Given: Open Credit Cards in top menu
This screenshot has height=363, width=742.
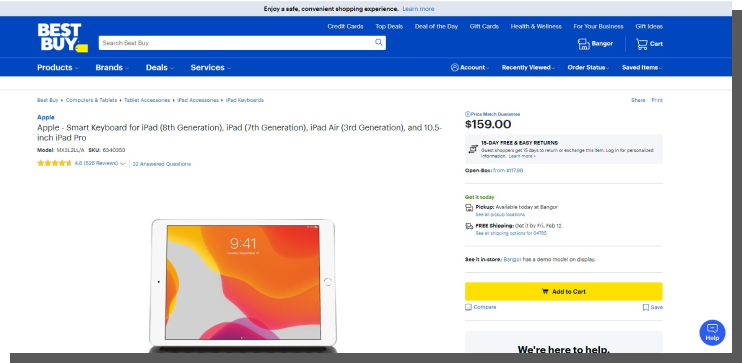Looking at the screenshot, I should pos(345,27).
